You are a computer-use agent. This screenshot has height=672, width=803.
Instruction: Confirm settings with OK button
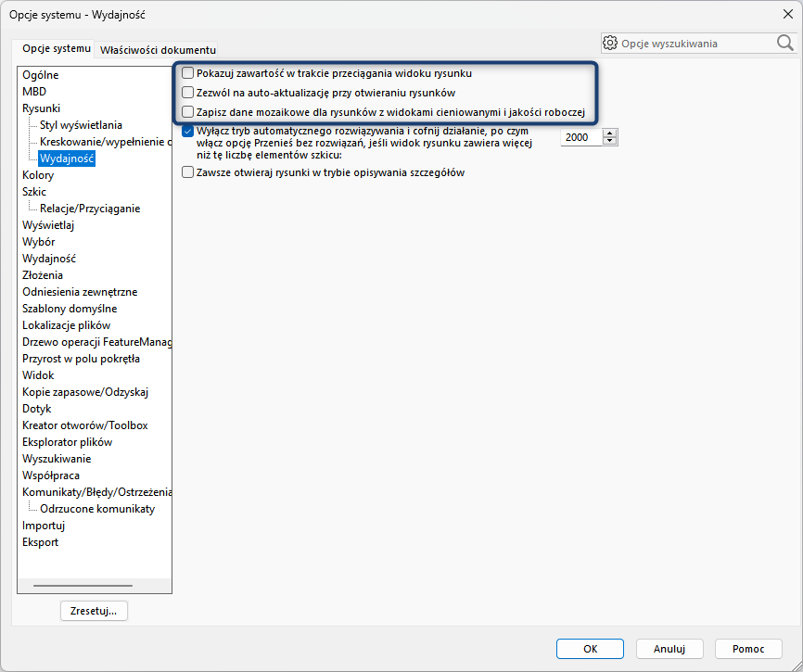(590, 649)
